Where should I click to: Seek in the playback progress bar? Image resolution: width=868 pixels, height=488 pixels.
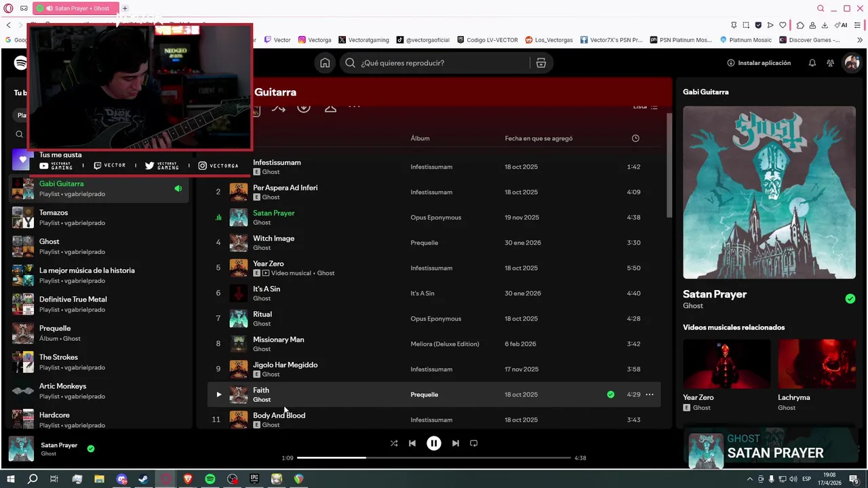[x=434, y=457]
